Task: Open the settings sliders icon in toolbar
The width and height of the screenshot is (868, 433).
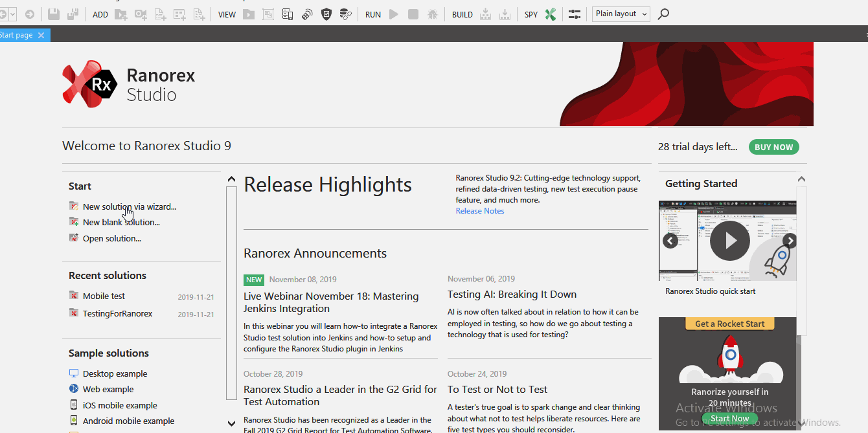Action: pos(575,14)
